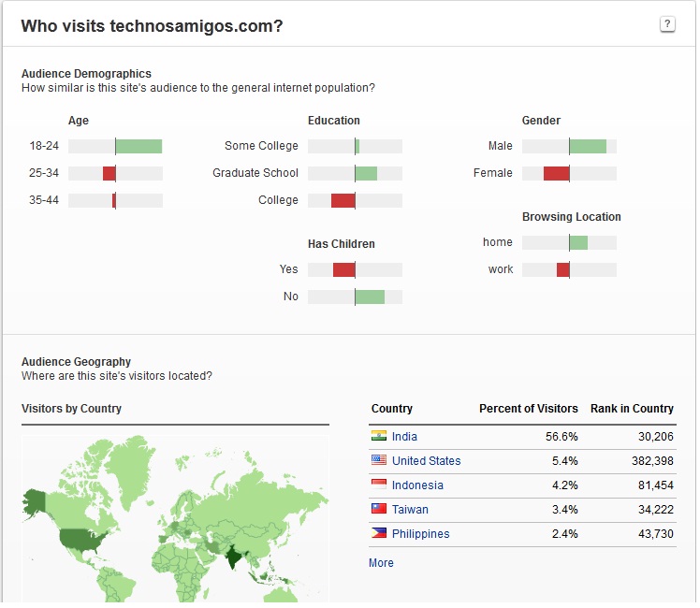Click the Who visits technosamigos.com title

coord(153,26)
